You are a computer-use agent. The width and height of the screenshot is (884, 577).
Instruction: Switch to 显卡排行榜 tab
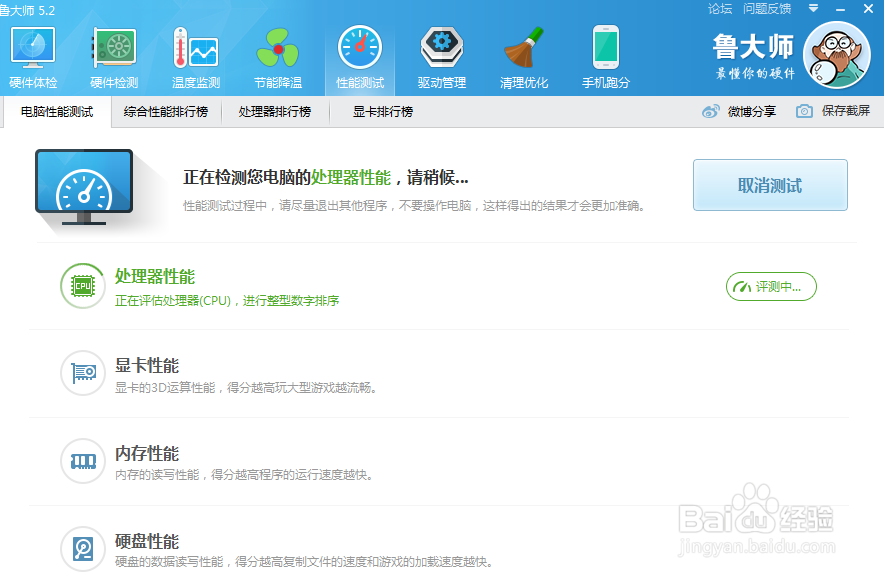pyautogui.click(x=383, y=112)
